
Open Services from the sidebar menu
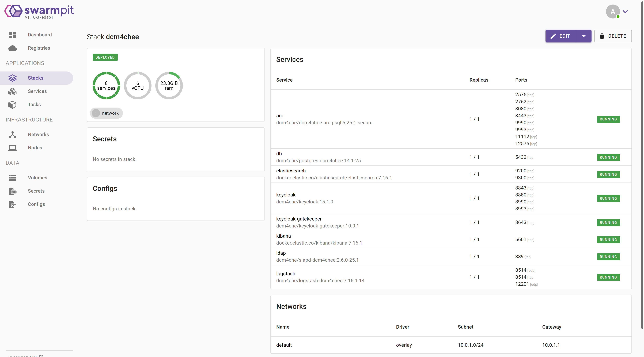pos(37,91)
